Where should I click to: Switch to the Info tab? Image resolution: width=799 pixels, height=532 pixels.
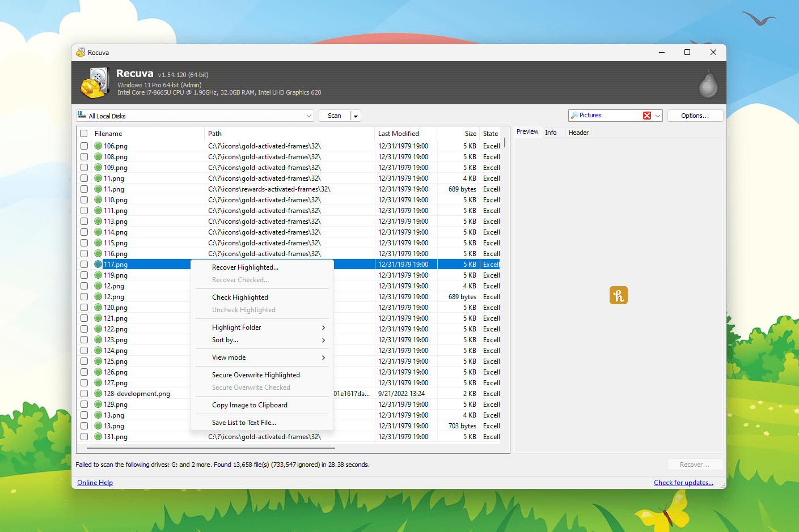pos(550,132)
